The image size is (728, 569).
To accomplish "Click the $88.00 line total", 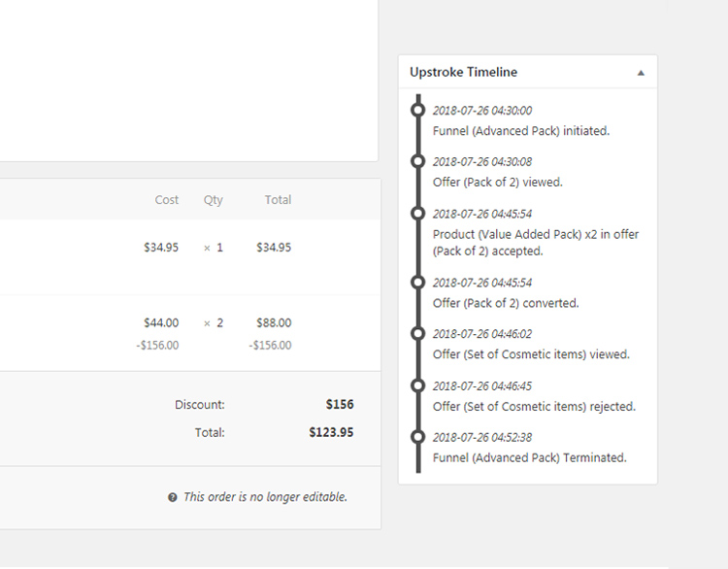I will 274,322.
